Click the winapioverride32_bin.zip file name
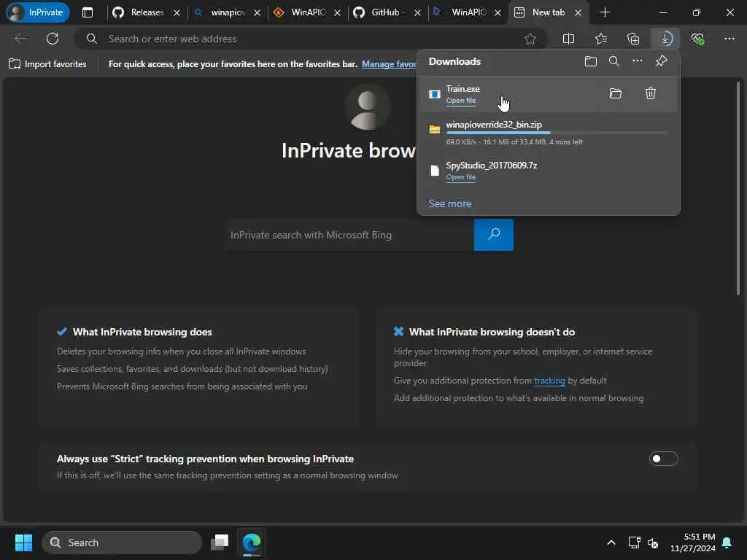This screenshot has height=560, width=747. (494, 124)
